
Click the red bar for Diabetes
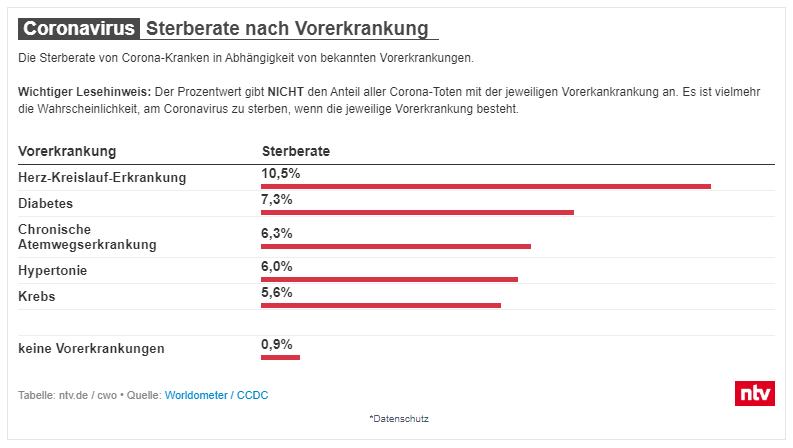tap(417, 212)
